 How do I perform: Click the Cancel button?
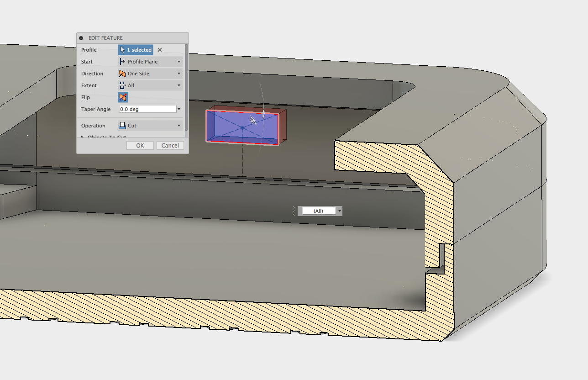coord(170,145)
